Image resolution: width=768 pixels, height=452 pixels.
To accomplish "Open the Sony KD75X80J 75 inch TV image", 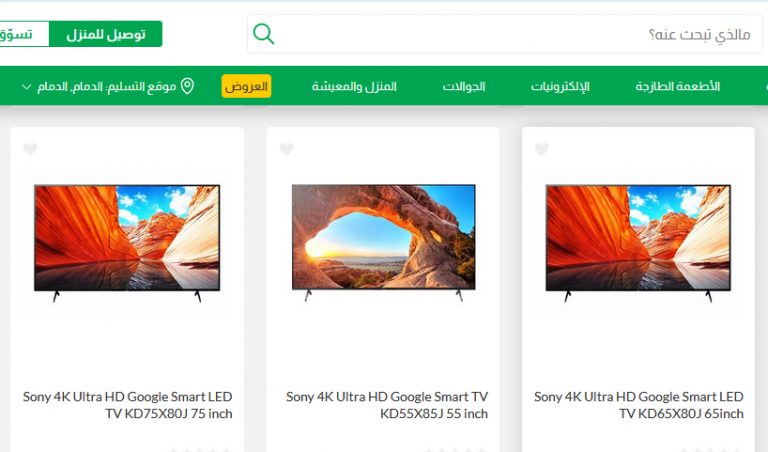I will [127, 243].
